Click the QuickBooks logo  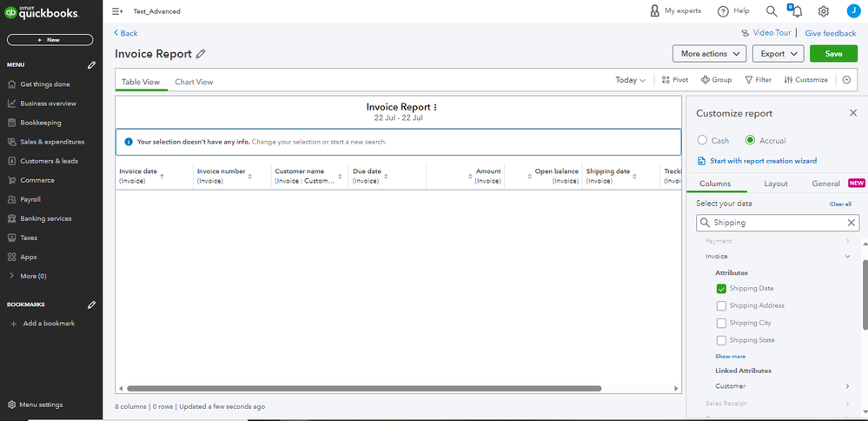tap(42, 15)
